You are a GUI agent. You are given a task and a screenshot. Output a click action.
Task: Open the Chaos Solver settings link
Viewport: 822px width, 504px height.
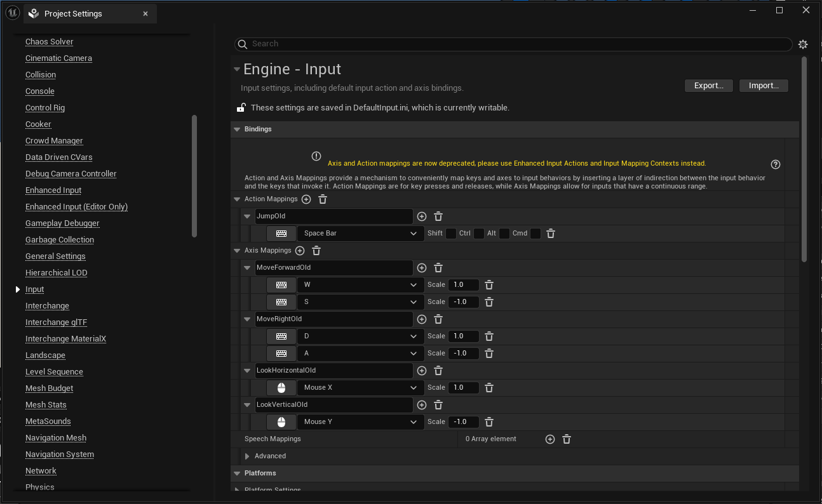click(50, 42)
